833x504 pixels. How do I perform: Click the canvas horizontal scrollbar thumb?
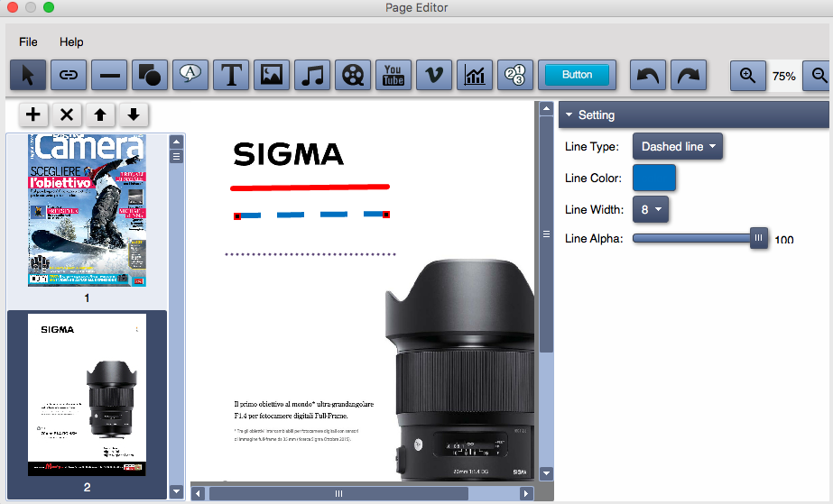pos(339,494)
